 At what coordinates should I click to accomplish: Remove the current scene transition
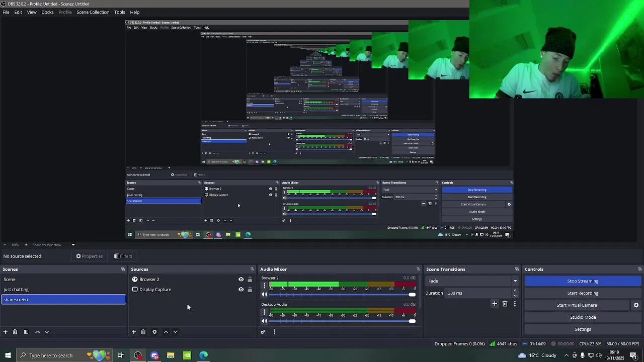point(505,304)
